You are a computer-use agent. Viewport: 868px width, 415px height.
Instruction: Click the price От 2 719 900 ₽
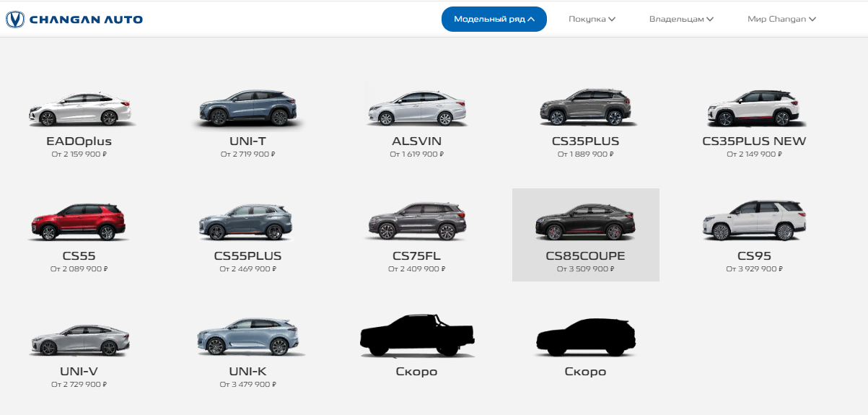point(248,154)
